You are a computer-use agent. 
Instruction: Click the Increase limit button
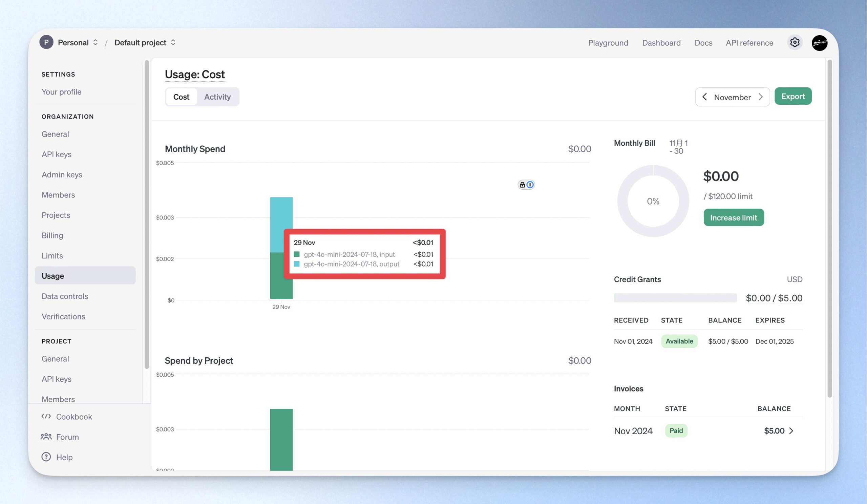(x=734, y=217)
